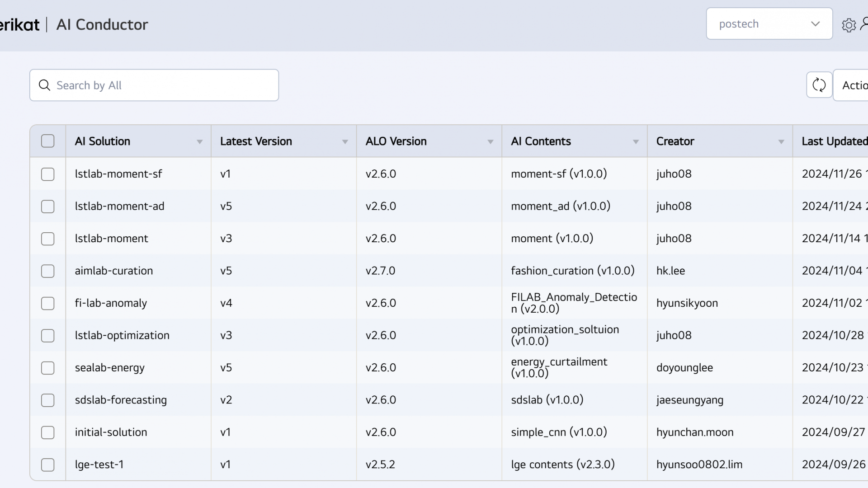Check the aimlab-curation row checkbox
This screenshot has height=488, width=868.
click(47, 271)
